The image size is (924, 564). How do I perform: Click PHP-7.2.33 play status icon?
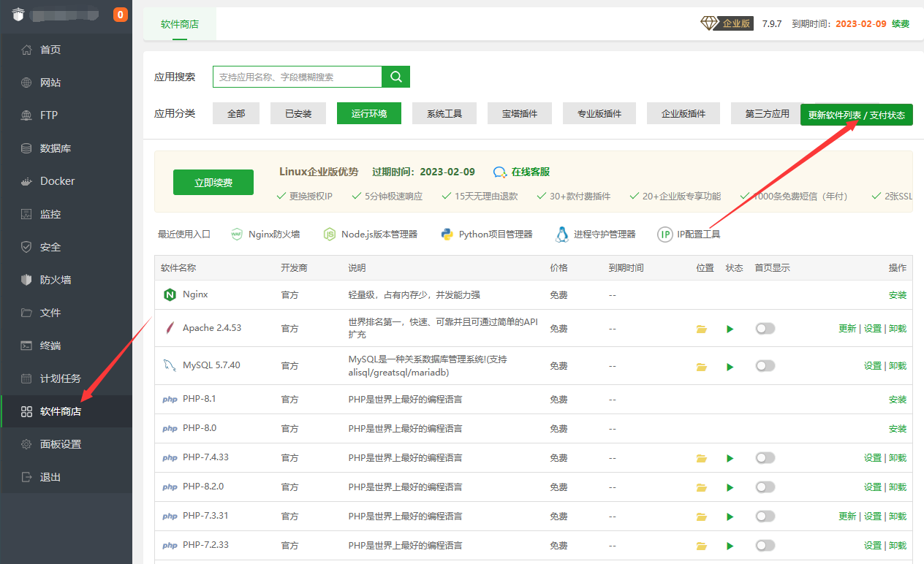[x=730, y=546]
